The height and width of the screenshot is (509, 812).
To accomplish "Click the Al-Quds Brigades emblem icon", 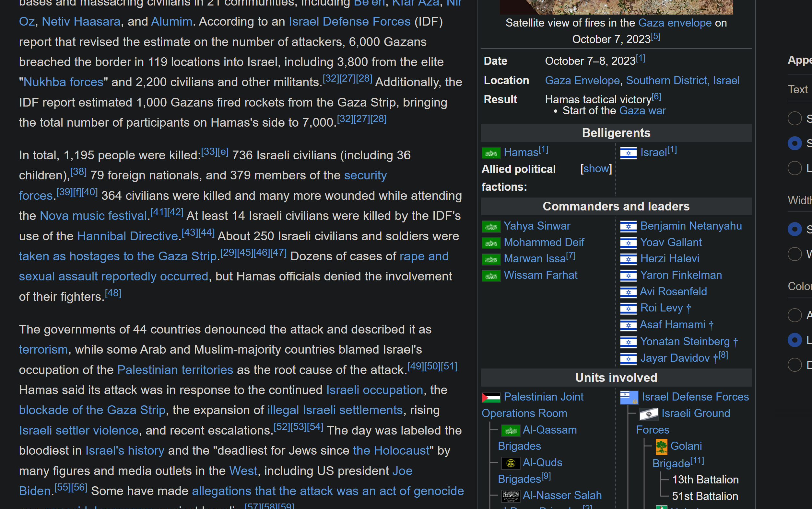I will coord(511,463).
